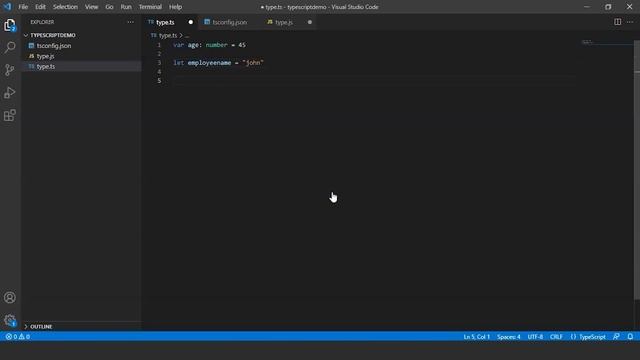Click value 45 on line 1

point(242,45)
